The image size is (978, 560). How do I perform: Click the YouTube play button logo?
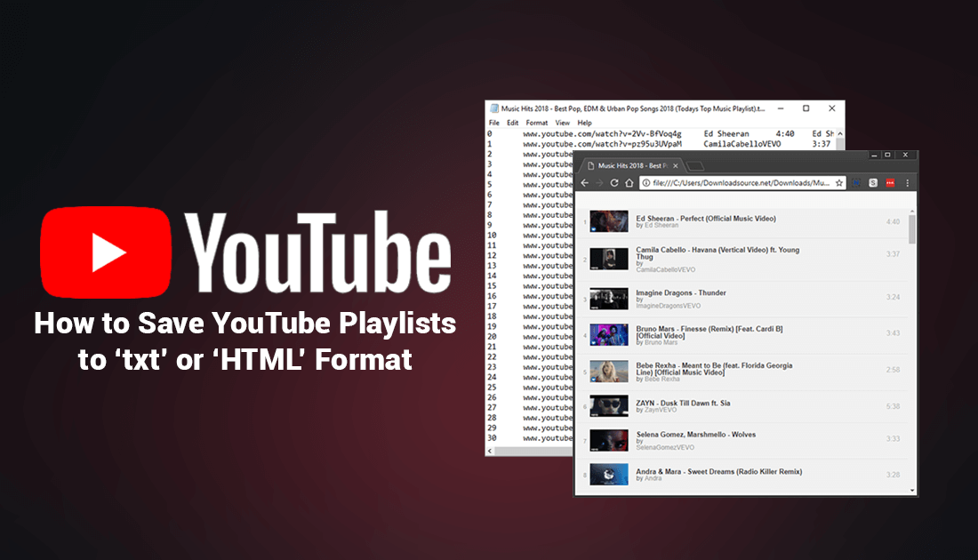pyautogui.click(x=106, y=252)
